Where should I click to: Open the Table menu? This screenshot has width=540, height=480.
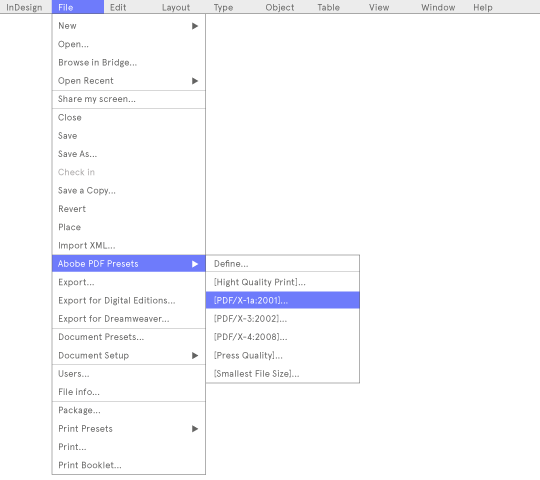coord(328,7)
